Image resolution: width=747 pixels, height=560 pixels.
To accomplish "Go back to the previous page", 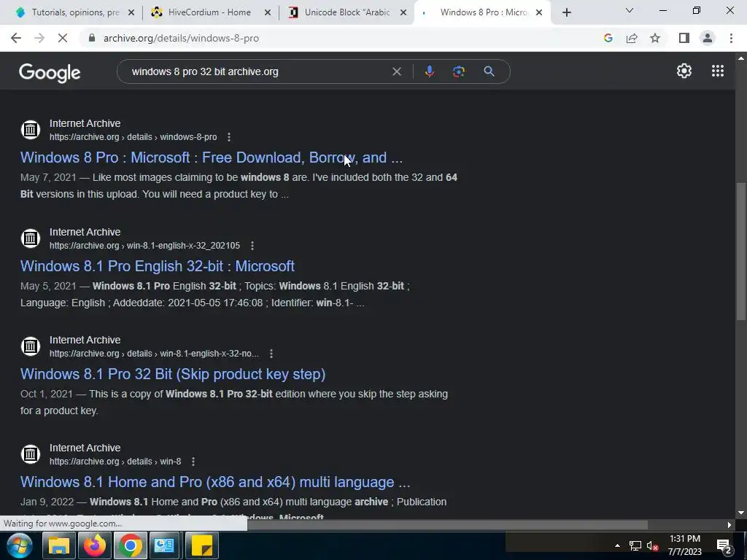I will click(16, 38).
